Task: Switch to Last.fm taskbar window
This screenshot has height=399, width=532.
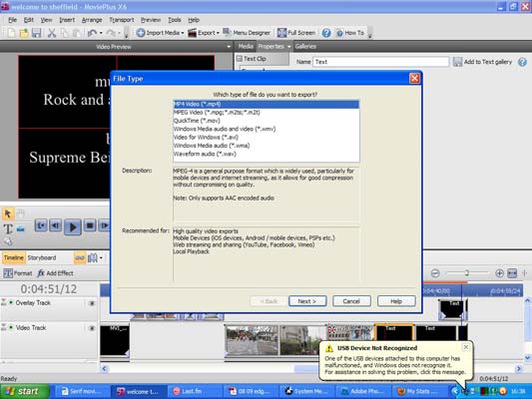Action: coord(195,392)
